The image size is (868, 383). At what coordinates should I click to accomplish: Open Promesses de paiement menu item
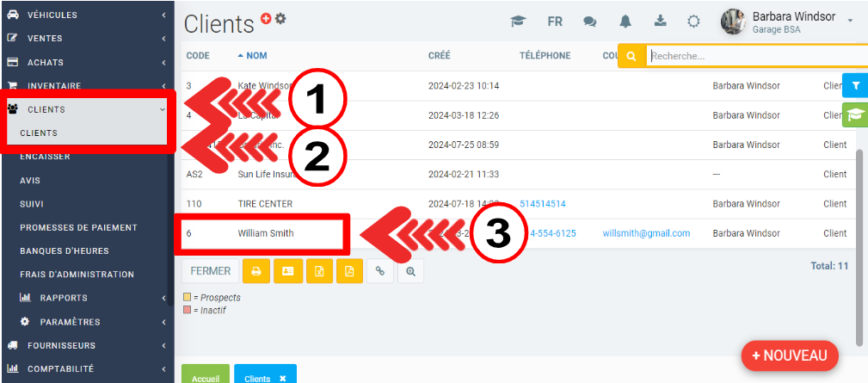(x=78, y=227)
